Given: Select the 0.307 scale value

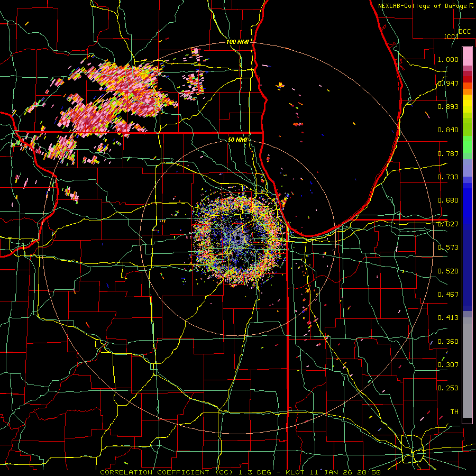Looking at the screenshot, I should 448,365.
